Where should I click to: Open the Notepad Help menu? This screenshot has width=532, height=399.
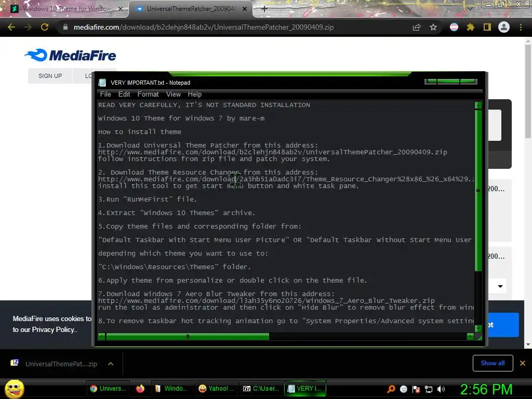click(195, 95)
